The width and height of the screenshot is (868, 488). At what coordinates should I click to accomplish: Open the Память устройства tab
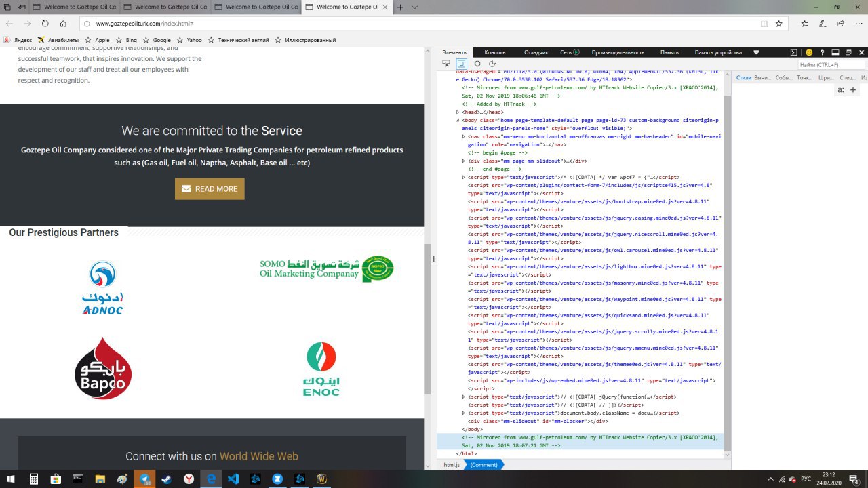pyautogui.click(x=718, y=52)
